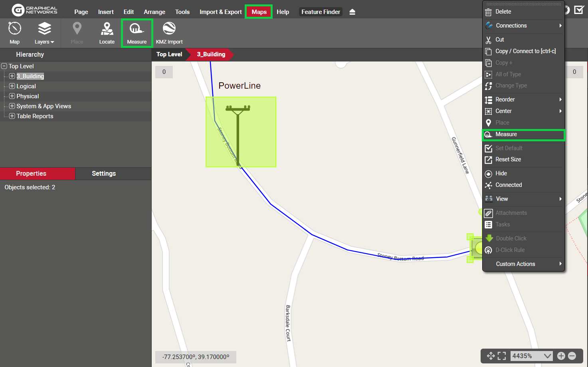Collapse the Top Level tree node

pos(4,66)
